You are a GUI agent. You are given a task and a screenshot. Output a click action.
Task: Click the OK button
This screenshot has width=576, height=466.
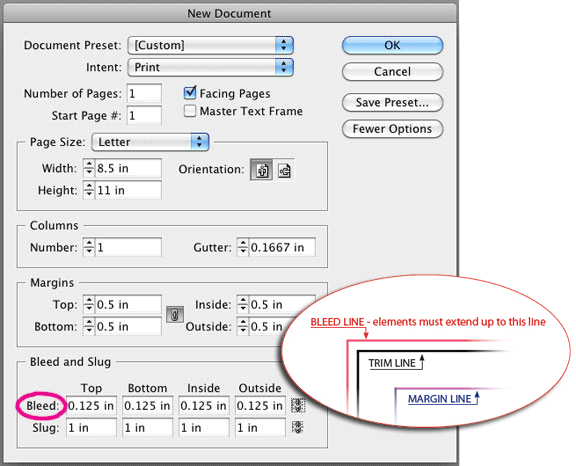coord(392,45)
